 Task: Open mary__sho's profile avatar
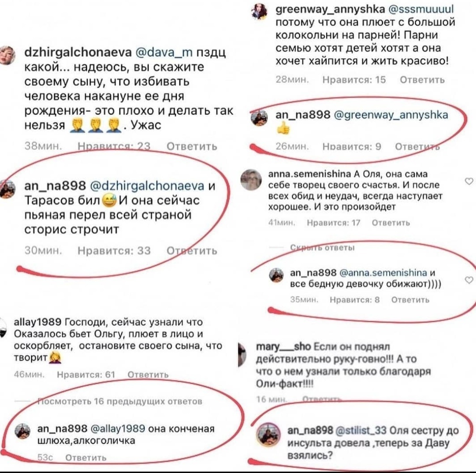pos(242,354)
